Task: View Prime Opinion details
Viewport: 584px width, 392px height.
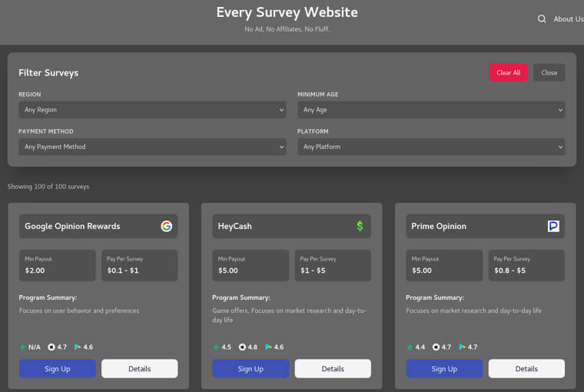Action: click(x=526, y=368)
